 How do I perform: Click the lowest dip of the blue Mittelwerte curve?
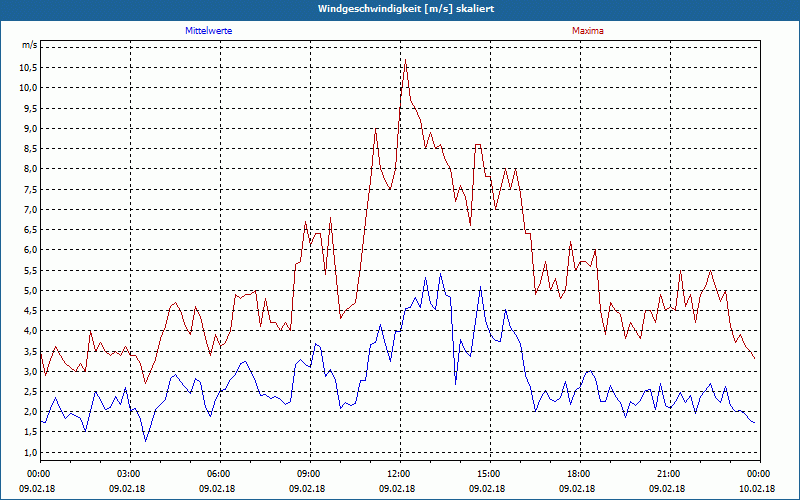click(145, 441)
